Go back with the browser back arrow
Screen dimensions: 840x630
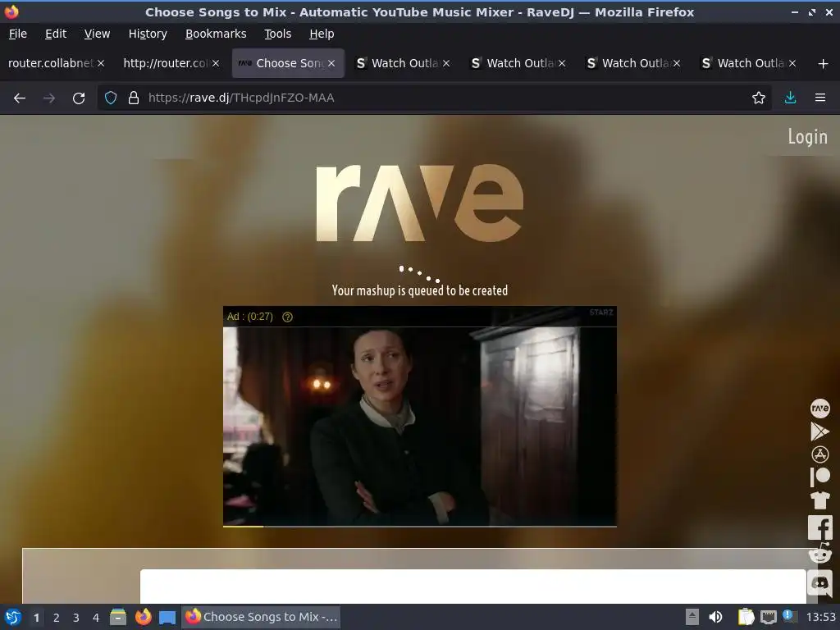point(20,98)
